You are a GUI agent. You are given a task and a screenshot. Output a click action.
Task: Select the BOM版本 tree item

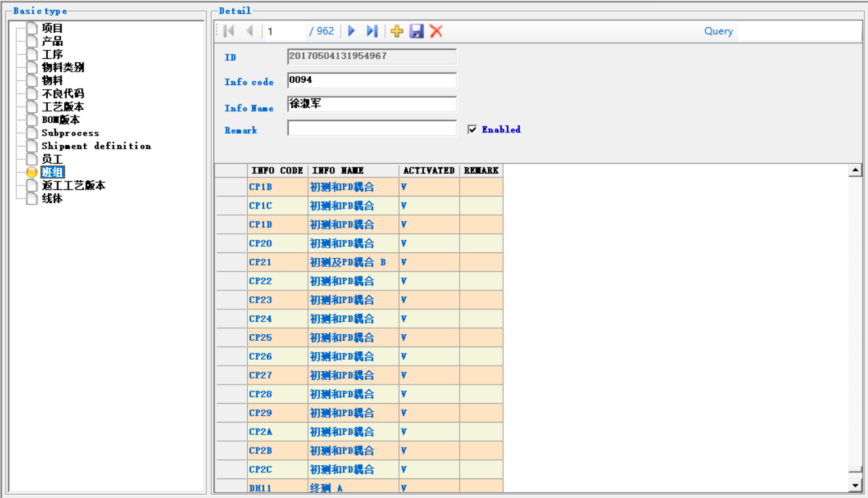(x=60, y=120)
